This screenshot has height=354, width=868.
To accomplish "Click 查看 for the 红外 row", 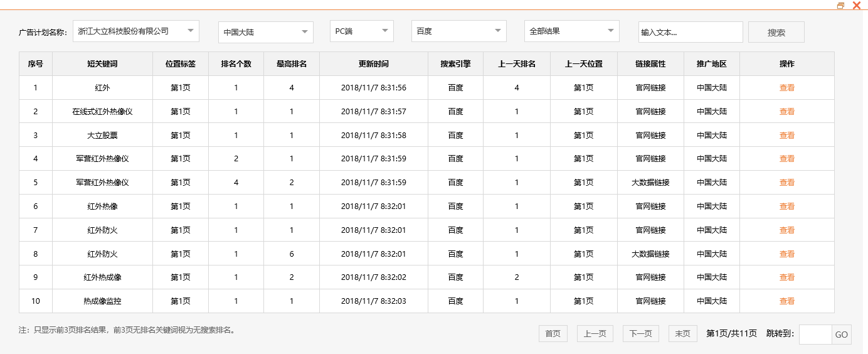I will (787, 88).
